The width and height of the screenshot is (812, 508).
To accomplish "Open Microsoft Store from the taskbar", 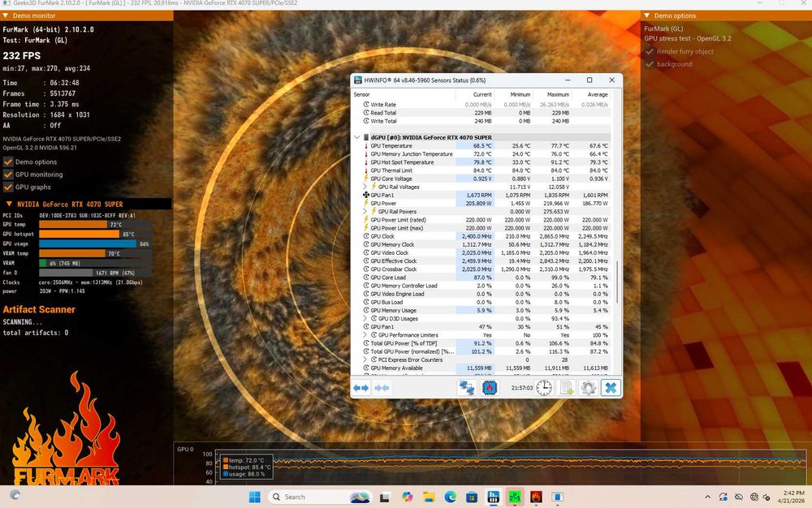I will pyautogui.click(x=471, y=497).
